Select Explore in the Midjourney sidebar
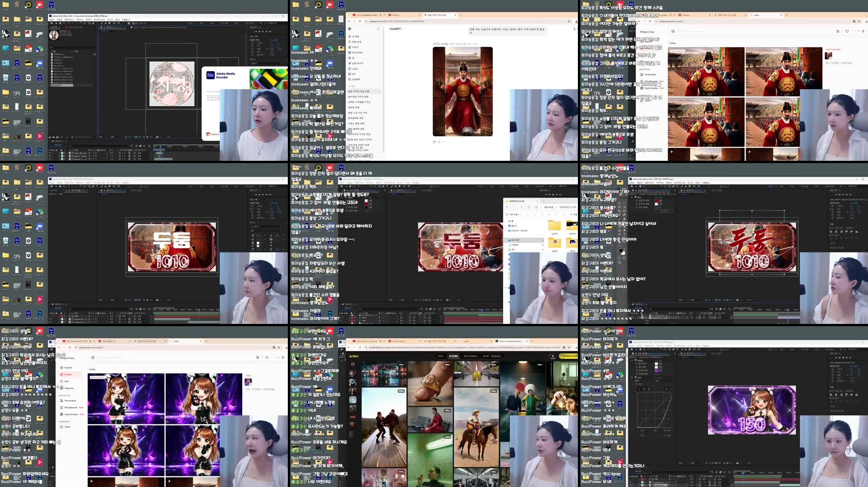The height and width of the screenshot is (487, 868). tap(68, 367)
